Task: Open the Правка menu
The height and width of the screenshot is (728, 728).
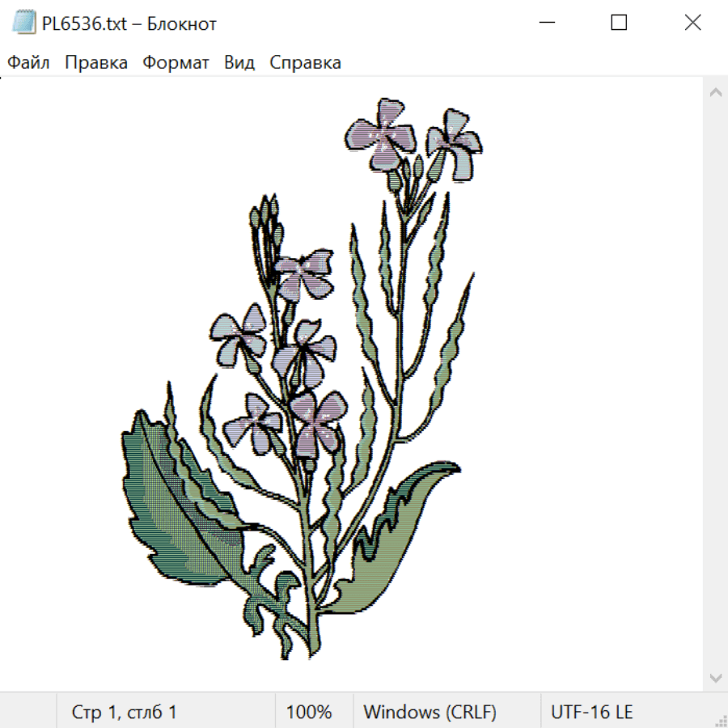Action: 96,62
